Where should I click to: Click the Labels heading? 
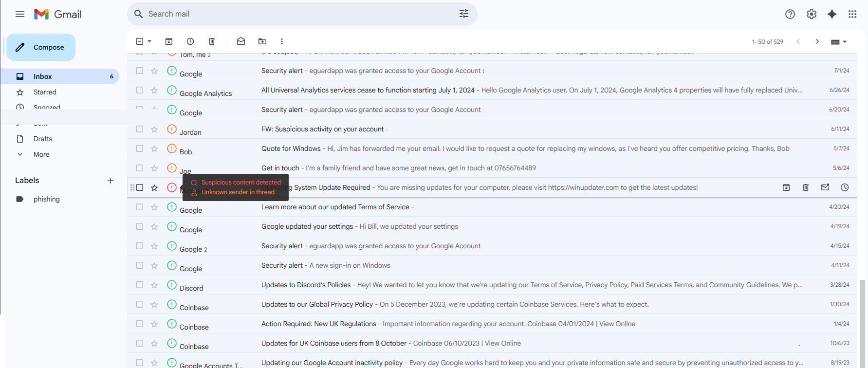[x=27, y=181]
